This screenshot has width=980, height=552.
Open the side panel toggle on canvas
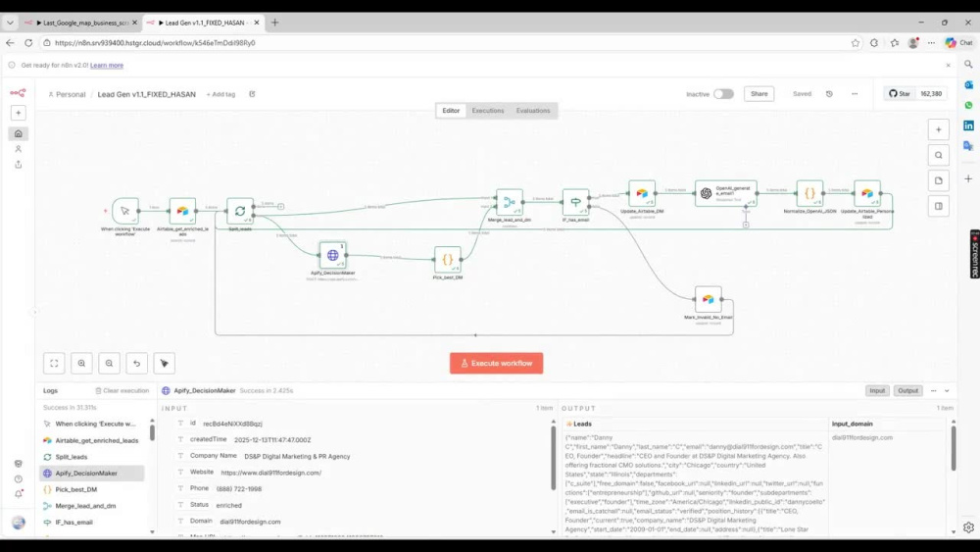click(938, 206)
